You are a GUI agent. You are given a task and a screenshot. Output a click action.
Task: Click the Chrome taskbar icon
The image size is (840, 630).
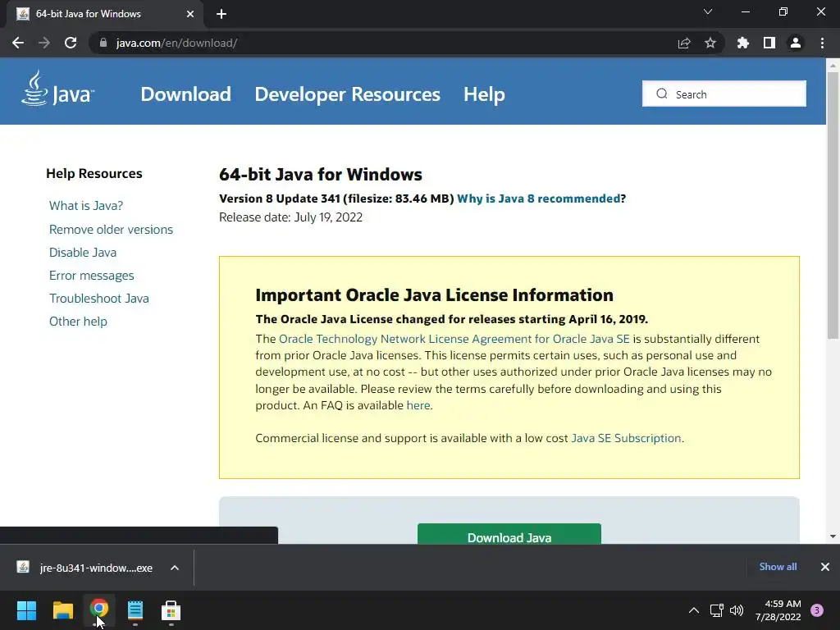[99, 610]
